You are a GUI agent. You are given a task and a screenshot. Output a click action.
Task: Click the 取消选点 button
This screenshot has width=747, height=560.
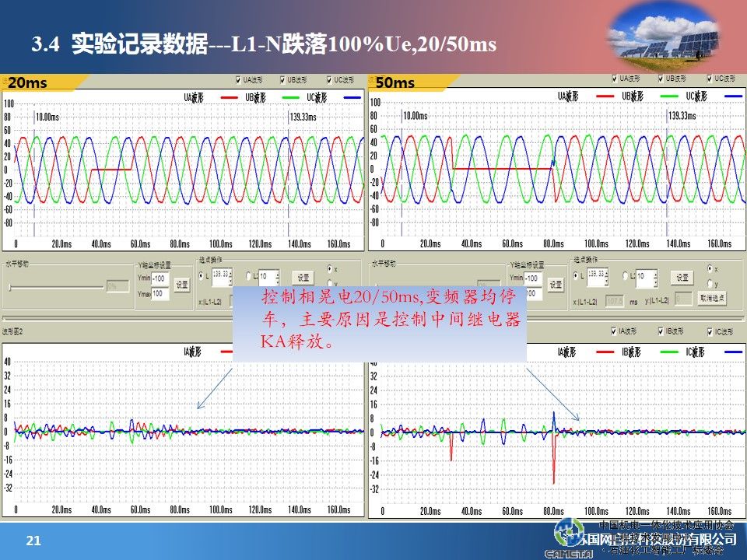pyautogui.click(x=712, y=299)
